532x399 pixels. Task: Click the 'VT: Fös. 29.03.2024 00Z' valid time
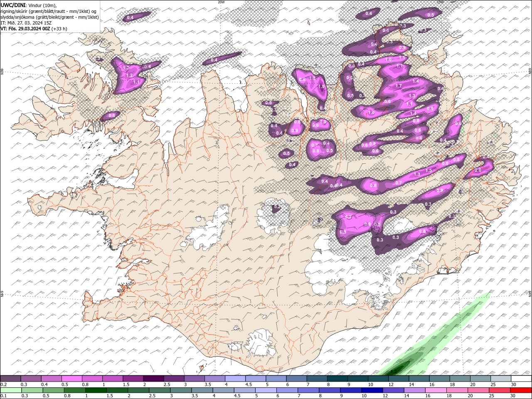pyautogui.click(x=25, y=29)
